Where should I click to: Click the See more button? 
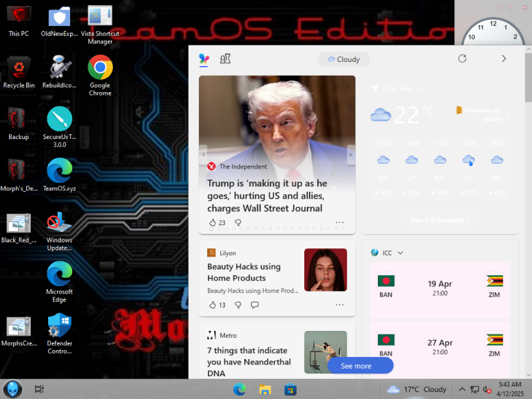tap(361, 366)
